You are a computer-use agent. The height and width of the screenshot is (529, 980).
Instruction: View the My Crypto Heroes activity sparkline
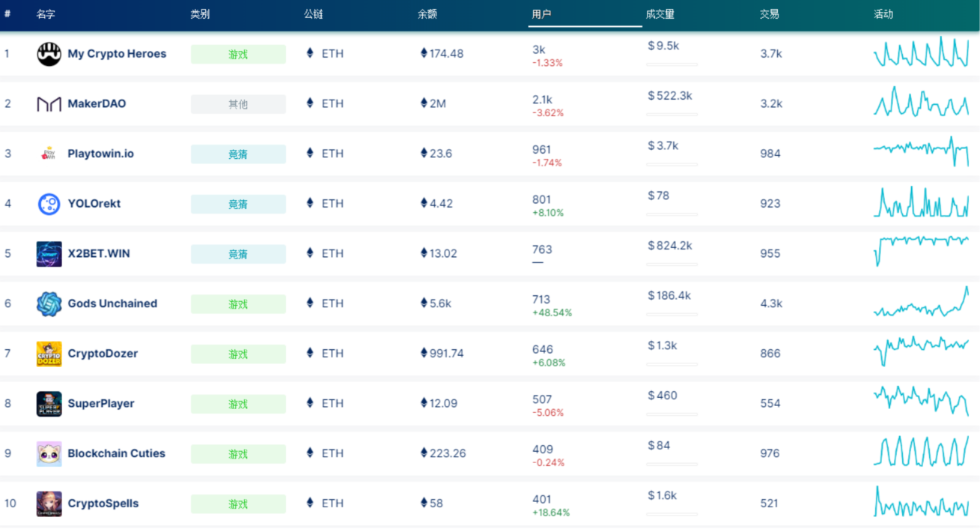click(x=921, y=52)
